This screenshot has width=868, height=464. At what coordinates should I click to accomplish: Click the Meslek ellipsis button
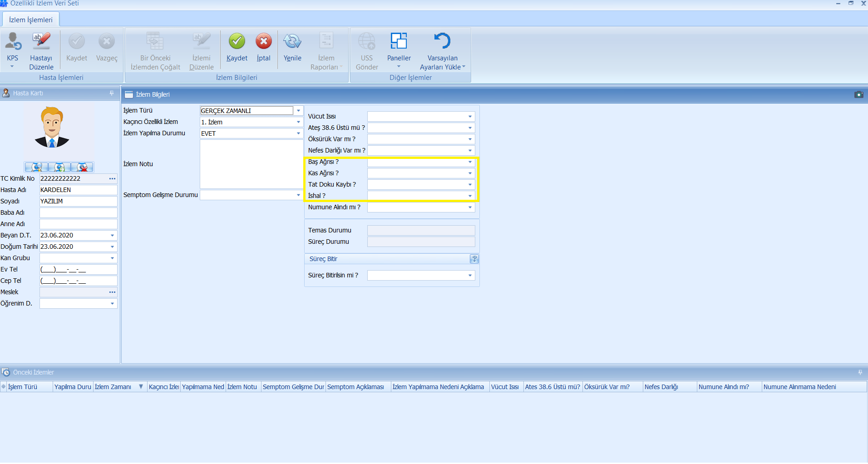click(x=112, y=292)
